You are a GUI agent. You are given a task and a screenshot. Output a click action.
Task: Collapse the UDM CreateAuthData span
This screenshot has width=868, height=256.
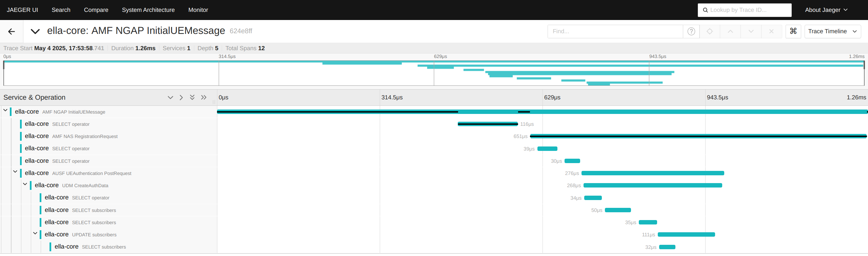(25, 184)
